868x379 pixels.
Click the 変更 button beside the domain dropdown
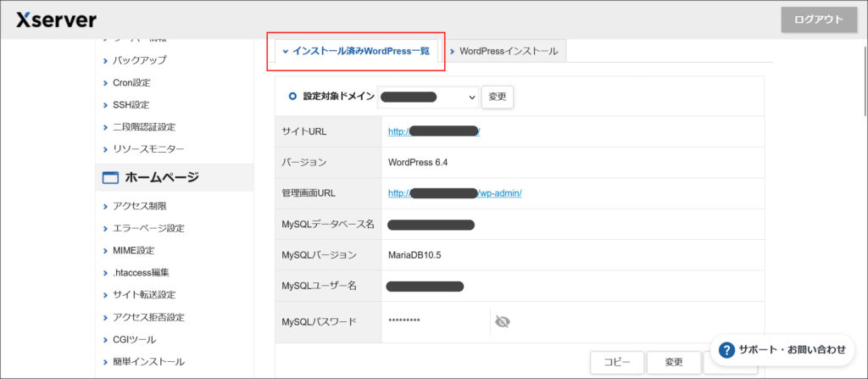[x=497, y=97]
